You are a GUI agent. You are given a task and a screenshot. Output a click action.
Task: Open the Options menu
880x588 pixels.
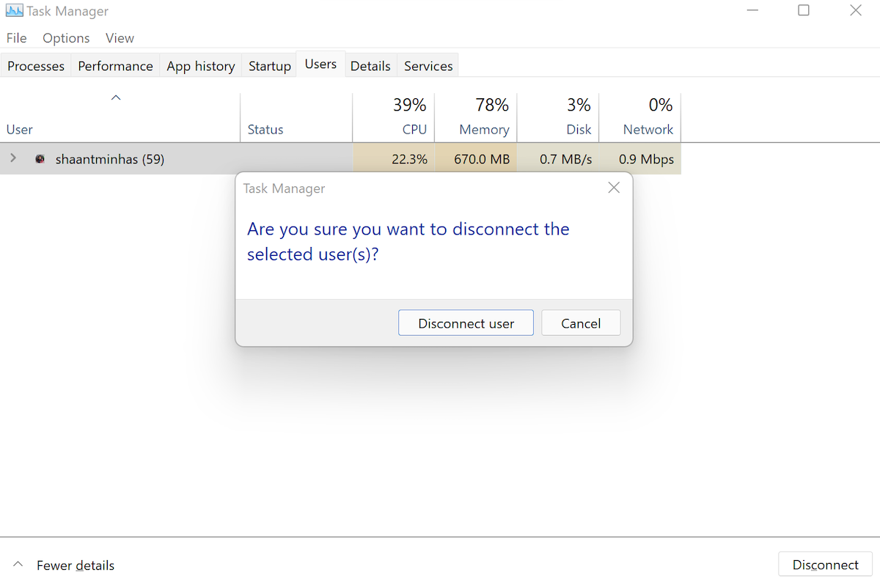point(66,38)
